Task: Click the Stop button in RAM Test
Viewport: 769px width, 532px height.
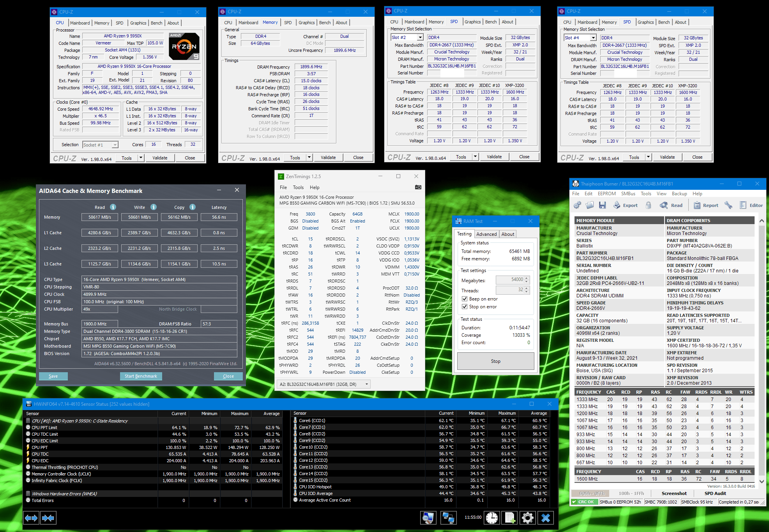Action: pyautogui.click(x=496, y=361)
